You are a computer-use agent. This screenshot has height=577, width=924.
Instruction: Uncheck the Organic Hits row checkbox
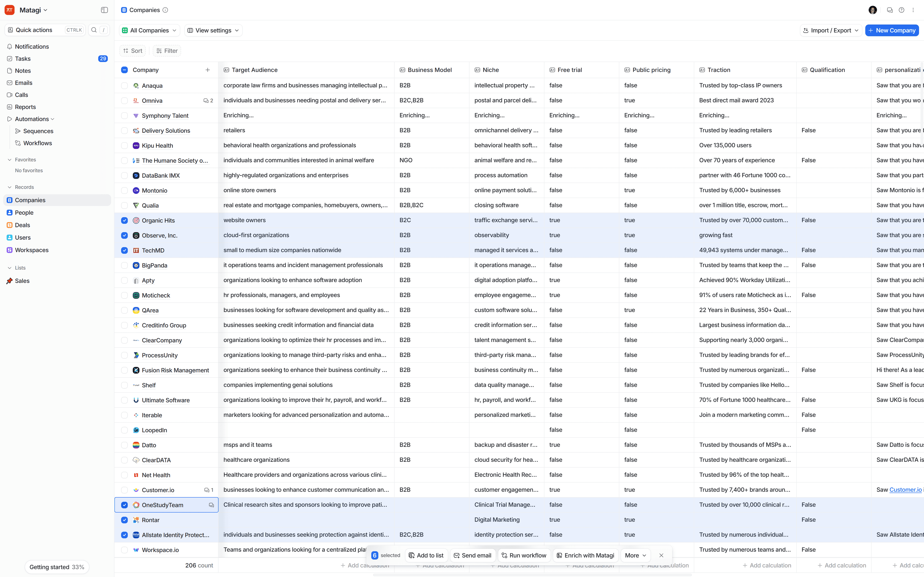(x=124, y=220)
